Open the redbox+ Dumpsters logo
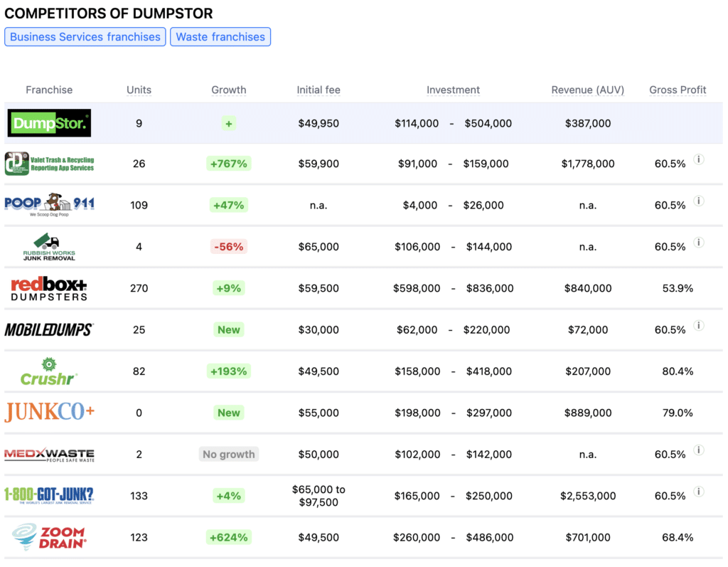The width and height of the screenshot is (728, 567). click(49, 288)
